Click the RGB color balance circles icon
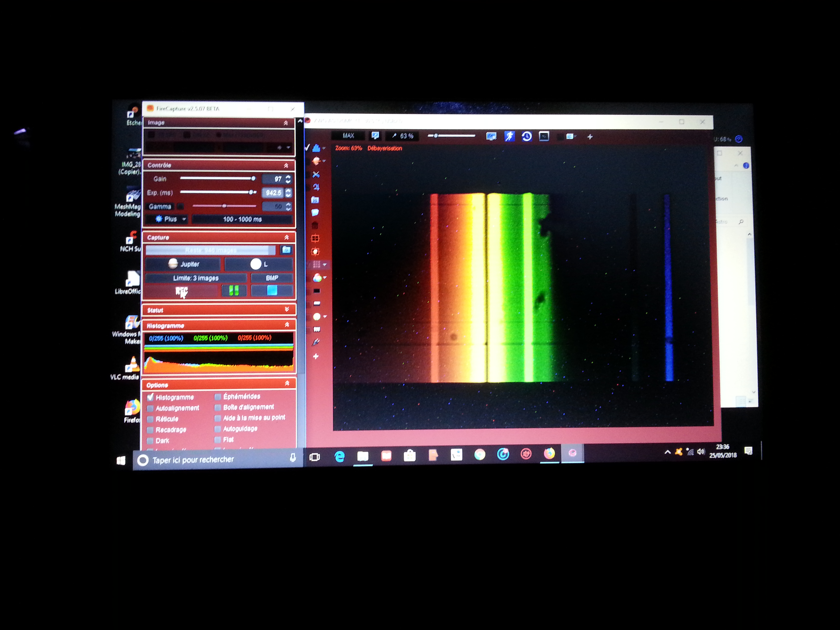Image resolution: width=840 pixels, height=630 pixels. pyautogui.click(x=317, y=278)
